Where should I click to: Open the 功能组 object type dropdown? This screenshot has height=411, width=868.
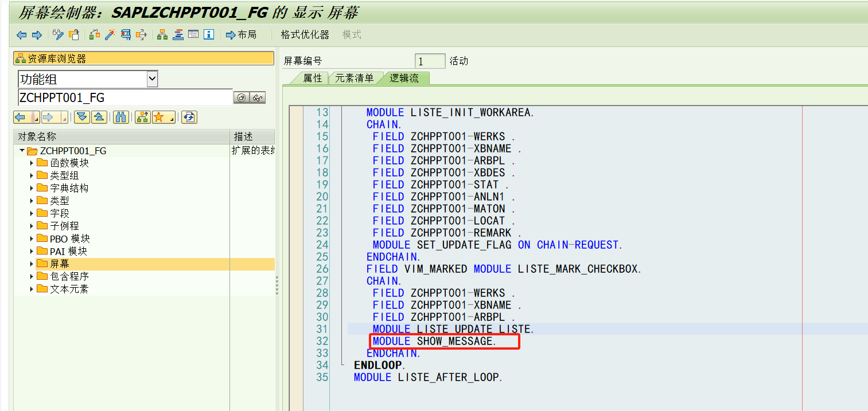(152, 79)
